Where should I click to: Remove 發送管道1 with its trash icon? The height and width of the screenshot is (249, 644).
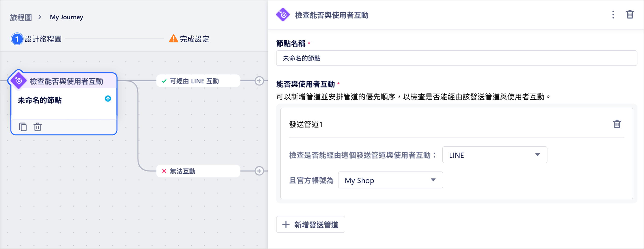[x=617, y=124]
